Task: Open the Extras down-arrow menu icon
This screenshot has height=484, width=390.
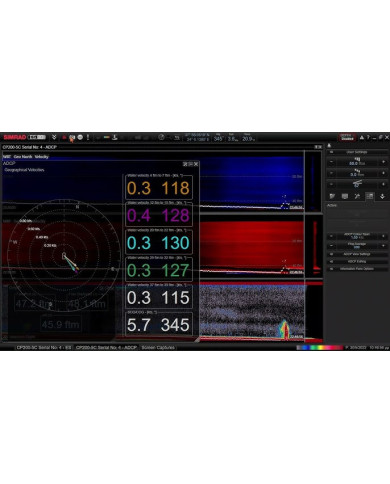Action: pyautogui.click(x=382, y=196)
